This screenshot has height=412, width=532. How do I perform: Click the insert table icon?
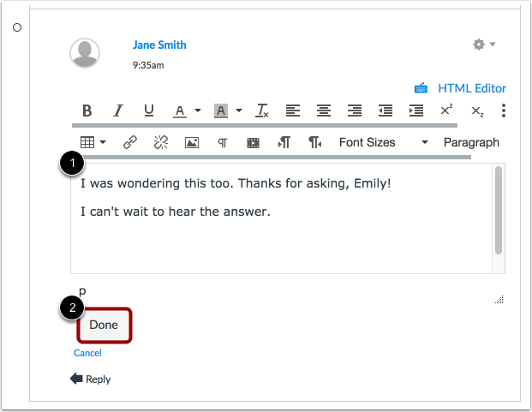tap(87, 142)
